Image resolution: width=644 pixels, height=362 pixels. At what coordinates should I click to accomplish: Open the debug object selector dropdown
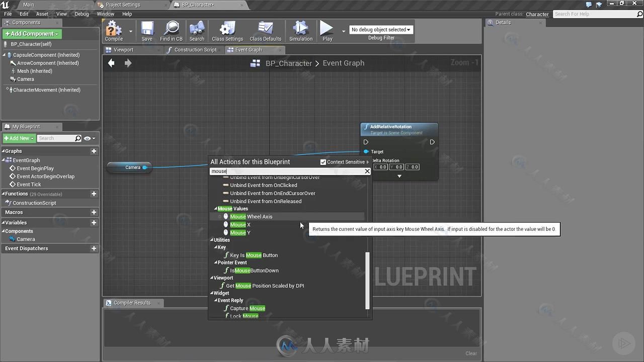click(381, 30)
